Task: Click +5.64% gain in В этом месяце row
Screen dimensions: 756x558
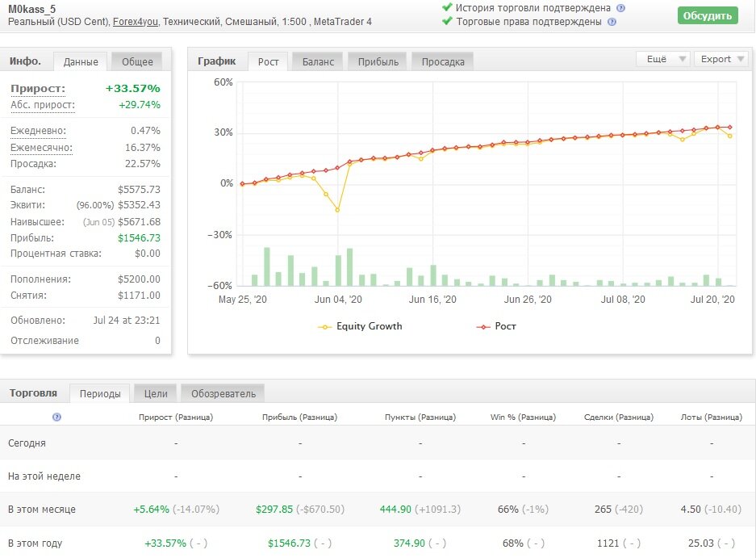Action: click(152, 510)
